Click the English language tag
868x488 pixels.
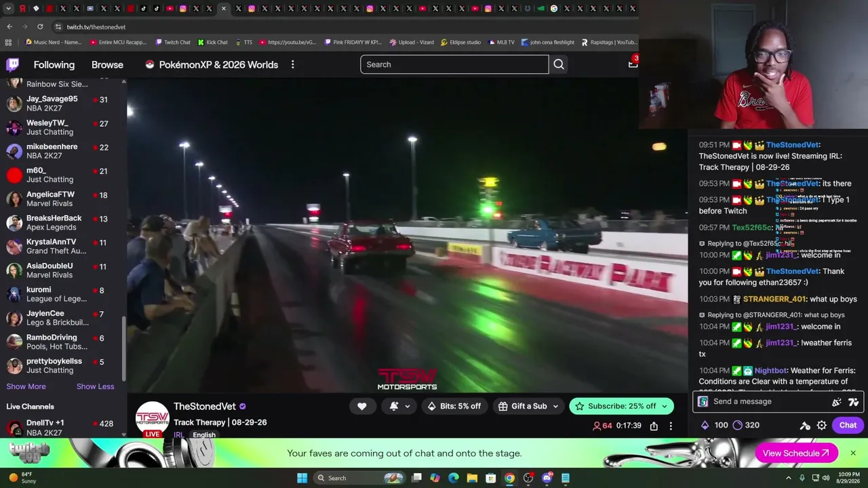pos(203,434)
